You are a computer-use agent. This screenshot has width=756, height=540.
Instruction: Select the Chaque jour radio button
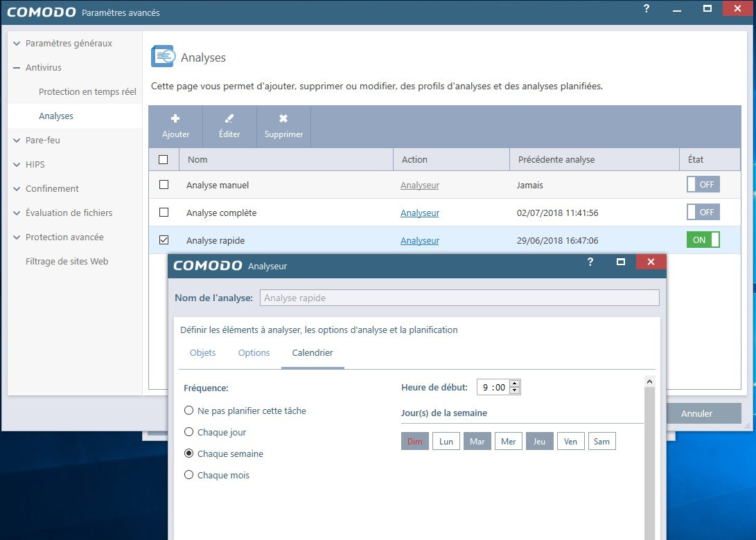pyautogui.click(x=189, y=432)
